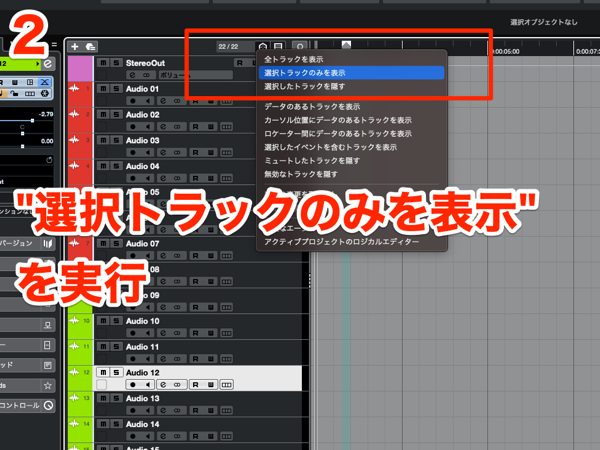Choose データのあるトラックを表示 menu item
The image size is (600, 450).
[351, 106]
